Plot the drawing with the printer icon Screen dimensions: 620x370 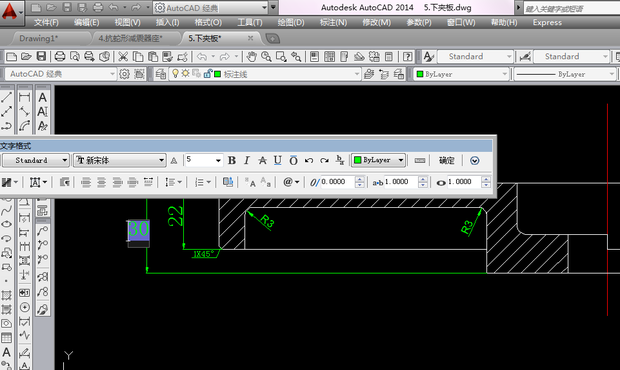tap(60, 57)
